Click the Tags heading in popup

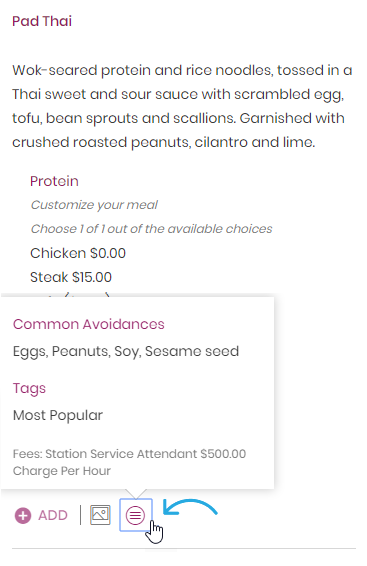pos(30,389)
